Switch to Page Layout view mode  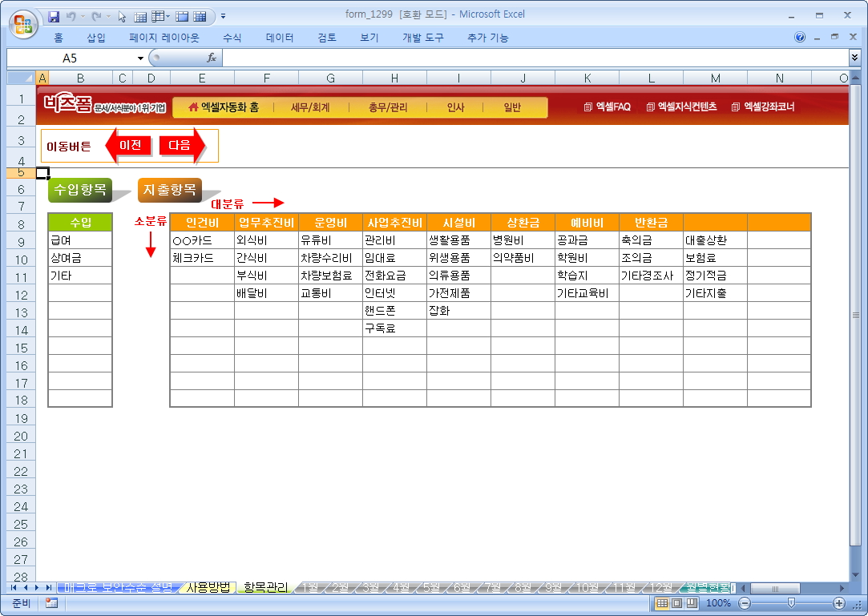click(676, 603)
